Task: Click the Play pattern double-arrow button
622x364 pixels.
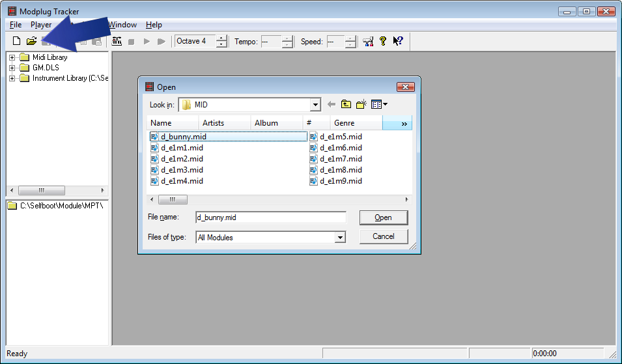Action: click(162, 42)
